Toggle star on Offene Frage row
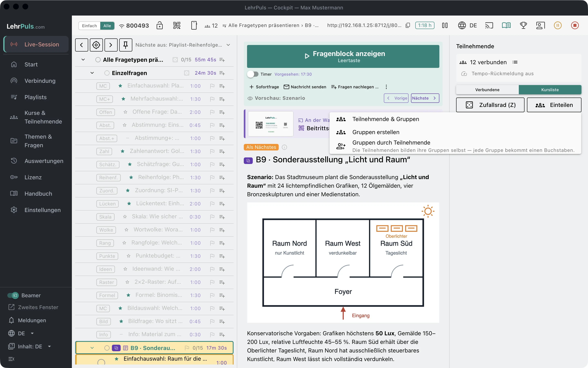The image size is (588, 368). coord(125,112)
